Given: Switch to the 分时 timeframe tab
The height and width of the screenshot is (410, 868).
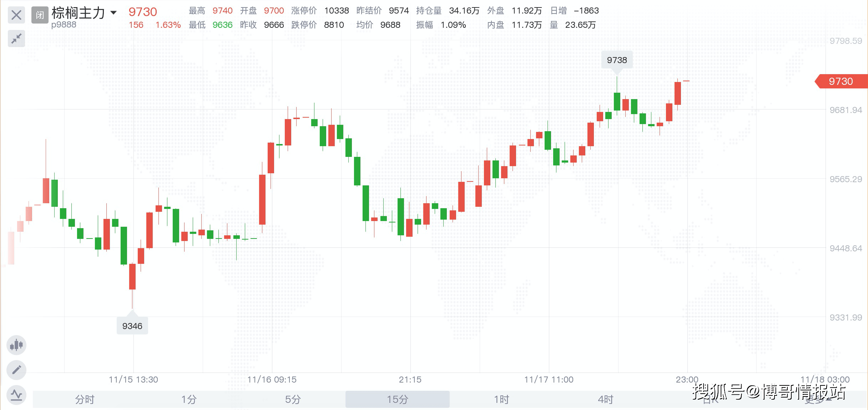Looking at the screenshot, I should point(85,399).
